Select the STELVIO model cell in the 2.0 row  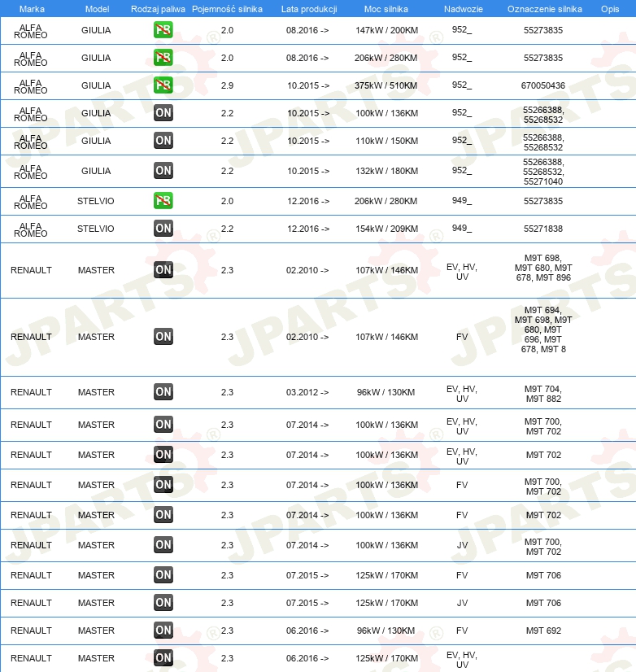[96, 201]
